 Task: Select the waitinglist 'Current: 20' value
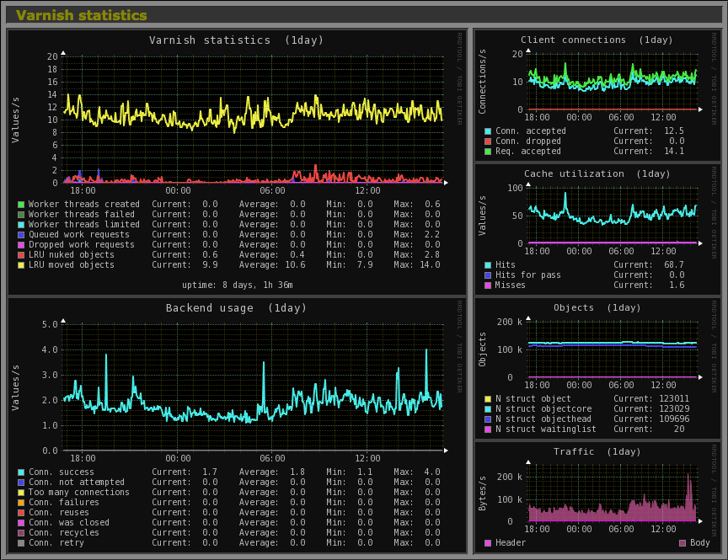pyautogui.click(x=649, y=429)
